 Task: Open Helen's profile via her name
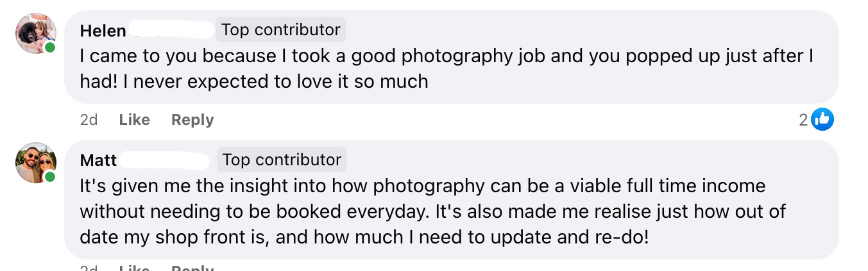(x=103, y=30)
